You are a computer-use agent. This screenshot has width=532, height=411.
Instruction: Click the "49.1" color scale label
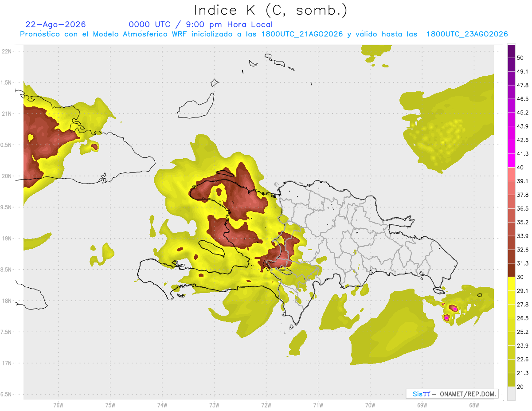[523, 71]
